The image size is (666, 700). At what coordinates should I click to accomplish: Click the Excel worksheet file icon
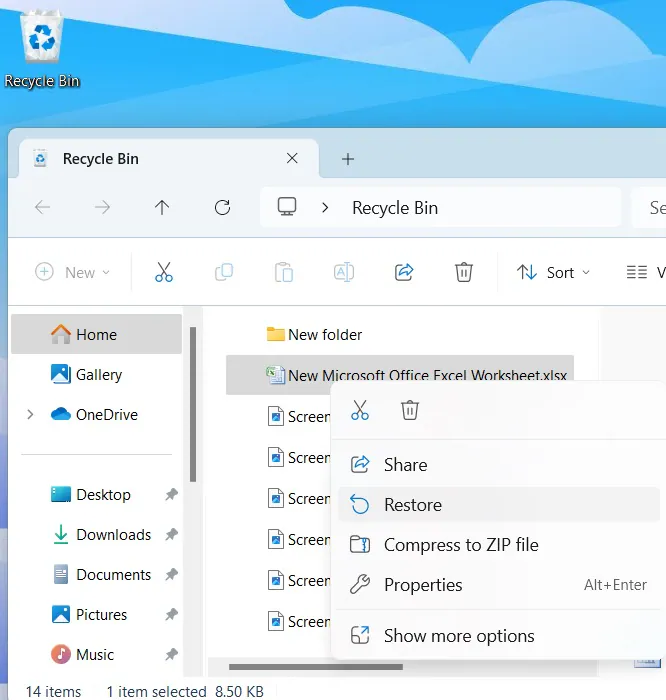pos(275,375)
